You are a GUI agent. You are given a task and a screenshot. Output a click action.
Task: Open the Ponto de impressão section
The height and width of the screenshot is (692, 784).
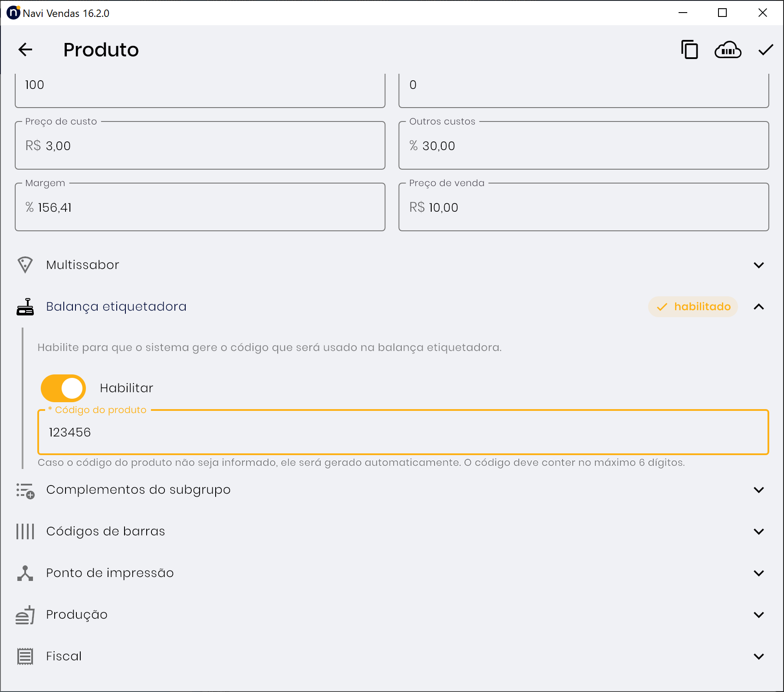pyautogui.click(x=110, y=573)
